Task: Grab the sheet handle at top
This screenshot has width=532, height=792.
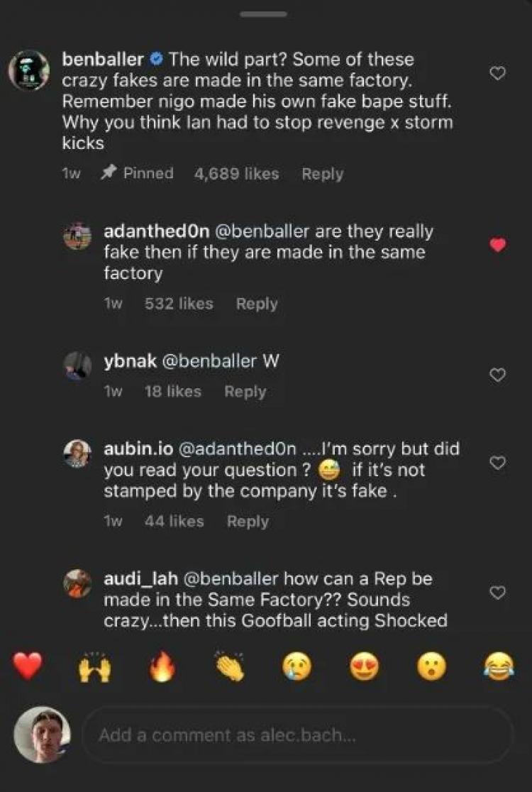Action: point(263,14)
